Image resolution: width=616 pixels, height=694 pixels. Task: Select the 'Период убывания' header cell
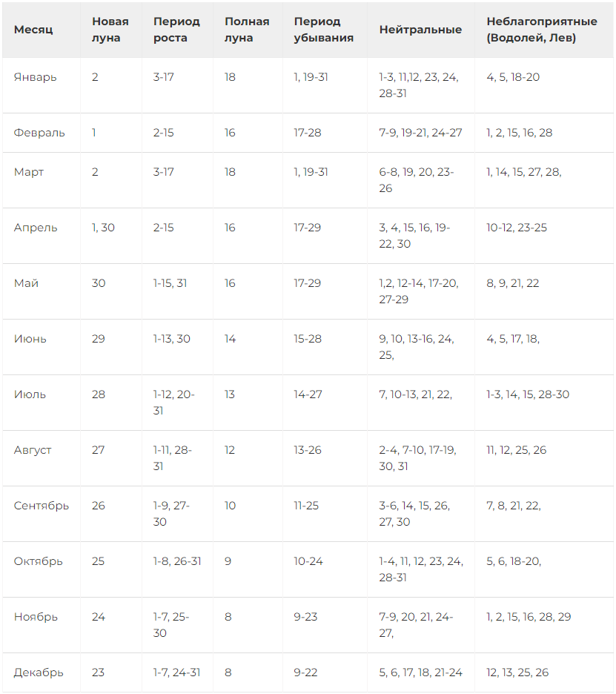(324, 30)
